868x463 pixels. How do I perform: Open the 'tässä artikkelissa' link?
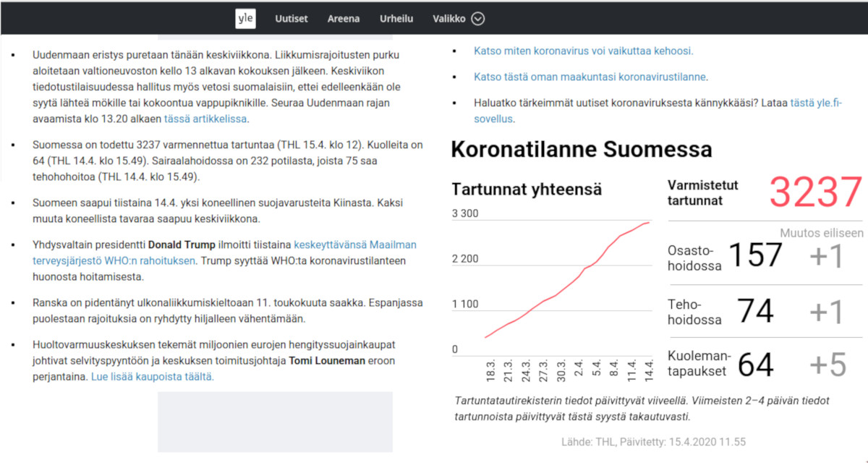205,119
